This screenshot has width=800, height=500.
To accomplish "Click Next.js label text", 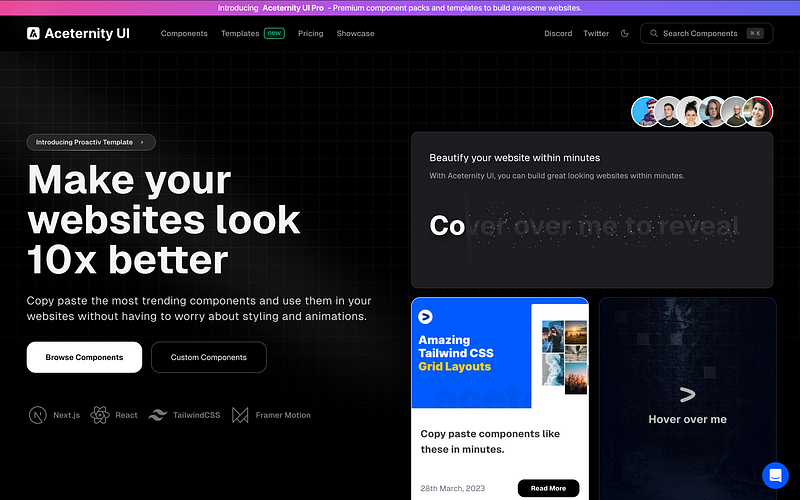I will point(66,415).
